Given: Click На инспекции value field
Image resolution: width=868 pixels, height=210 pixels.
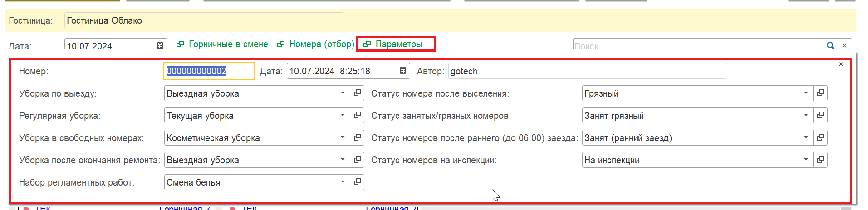Looking at the screenshot, I should [691, 160].
